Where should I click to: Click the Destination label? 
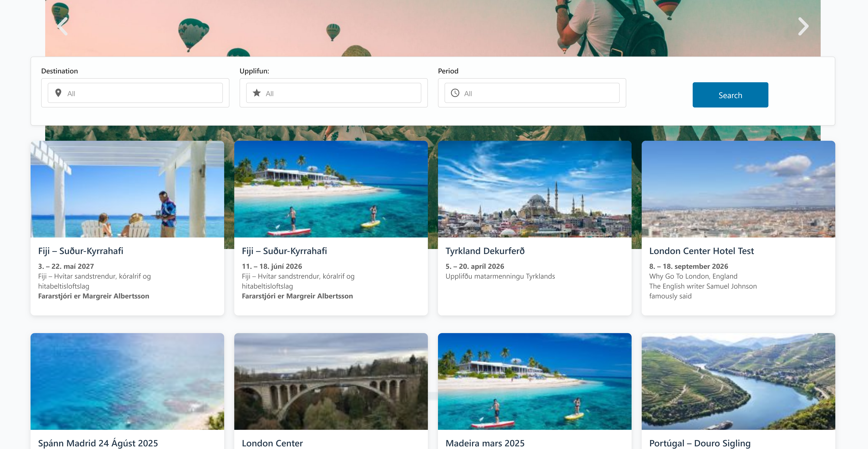(x=60, y=71)
